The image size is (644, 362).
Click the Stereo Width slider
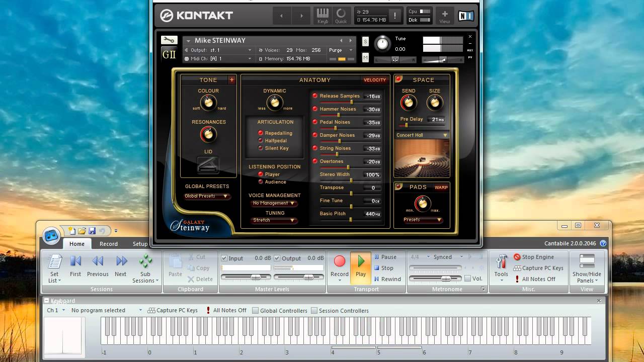coord(351,180)
